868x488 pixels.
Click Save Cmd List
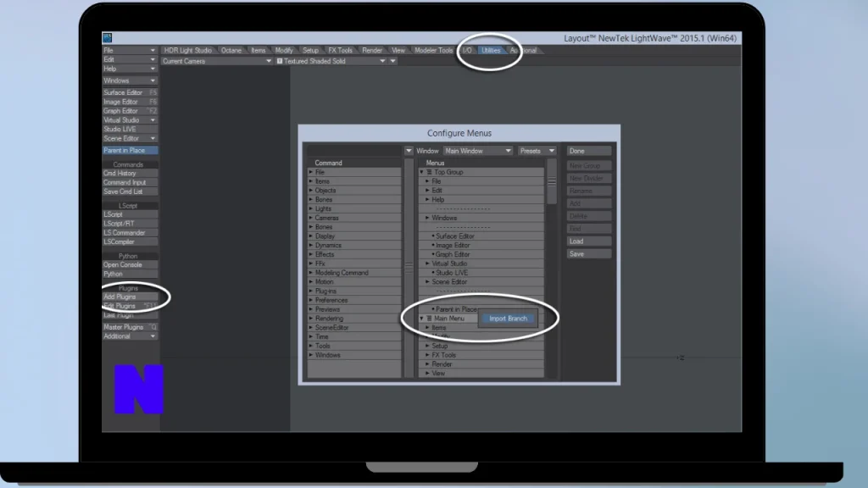[x=130, y=191]
